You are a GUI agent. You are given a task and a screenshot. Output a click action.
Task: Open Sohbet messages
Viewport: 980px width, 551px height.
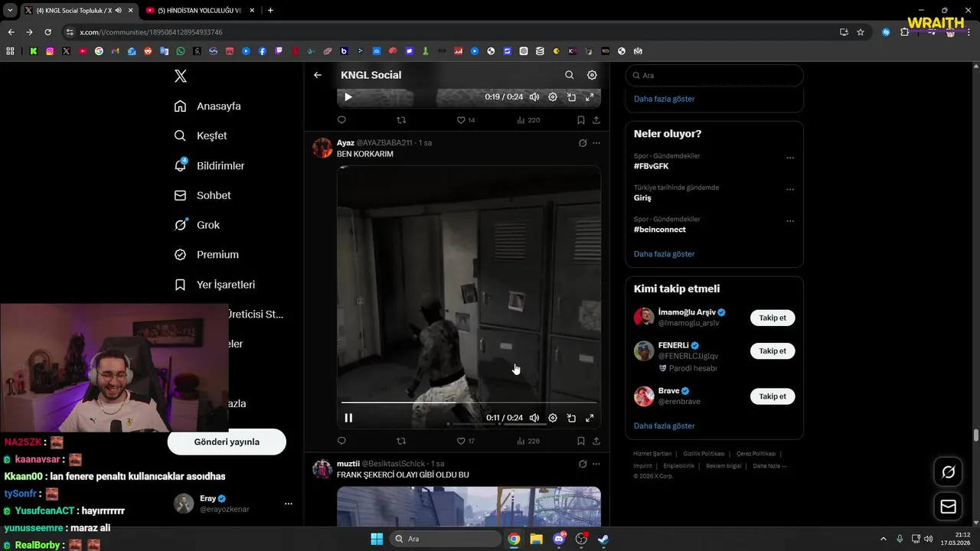[202, 195]
